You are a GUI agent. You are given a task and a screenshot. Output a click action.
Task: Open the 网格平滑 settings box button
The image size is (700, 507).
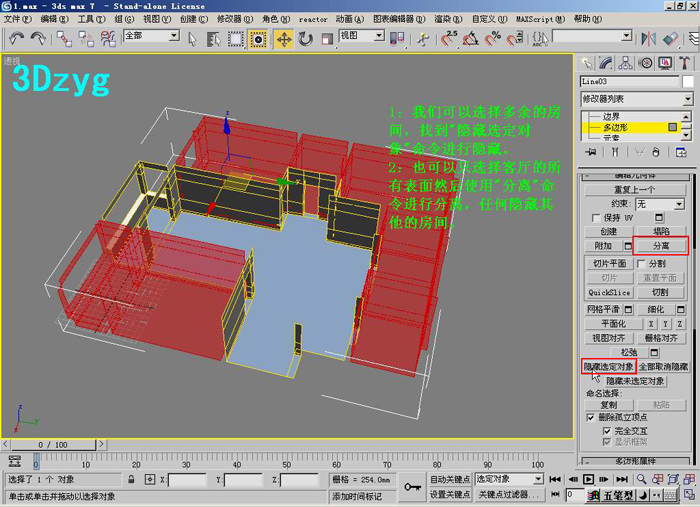(628, 309)
